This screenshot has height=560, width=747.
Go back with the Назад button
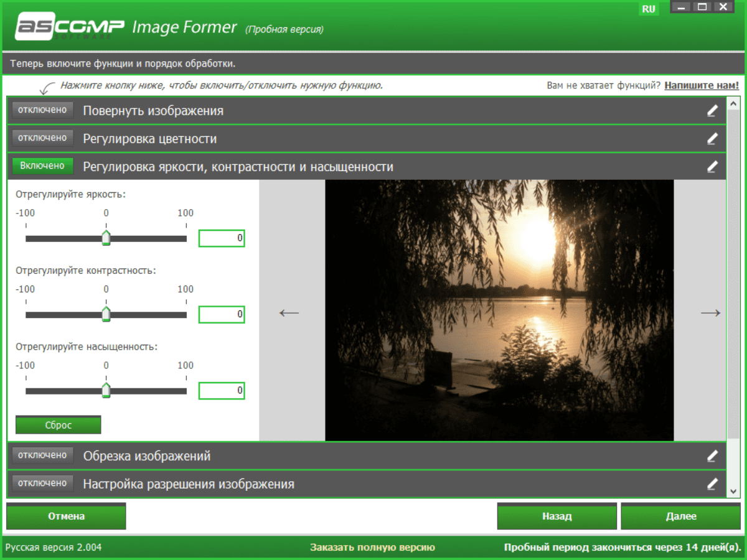(557, 516)
